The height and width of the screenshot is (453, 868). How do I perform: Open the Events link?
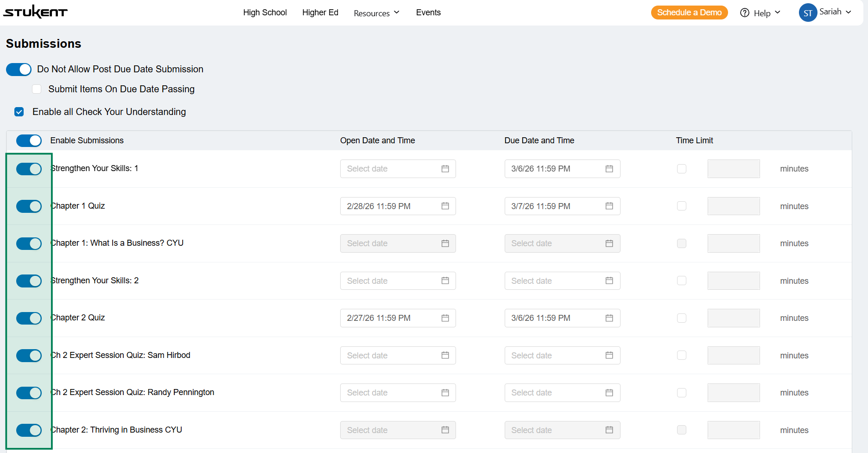pos(428,13)
